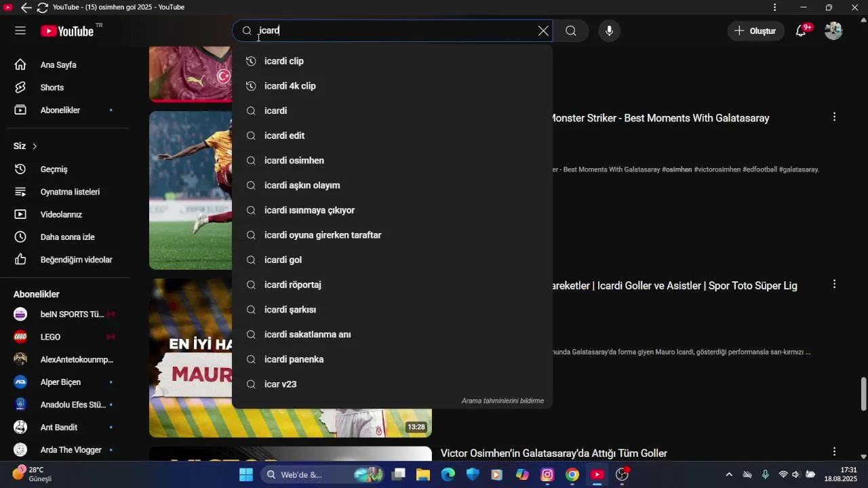Open browser three-dot menu
Image resolution: width=868 pixels, height=488 pixels.
[774, 7]
